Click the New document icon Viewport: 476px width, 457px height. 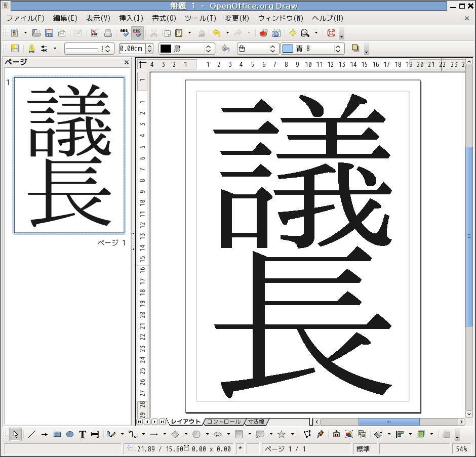pos(15,33)
